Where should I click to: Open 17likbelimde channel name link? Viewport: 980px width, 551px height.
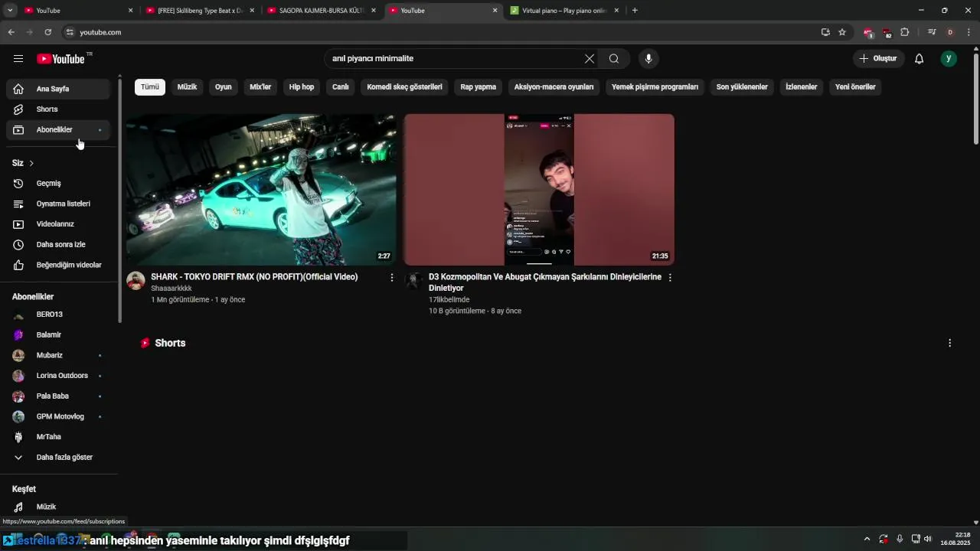449,300
